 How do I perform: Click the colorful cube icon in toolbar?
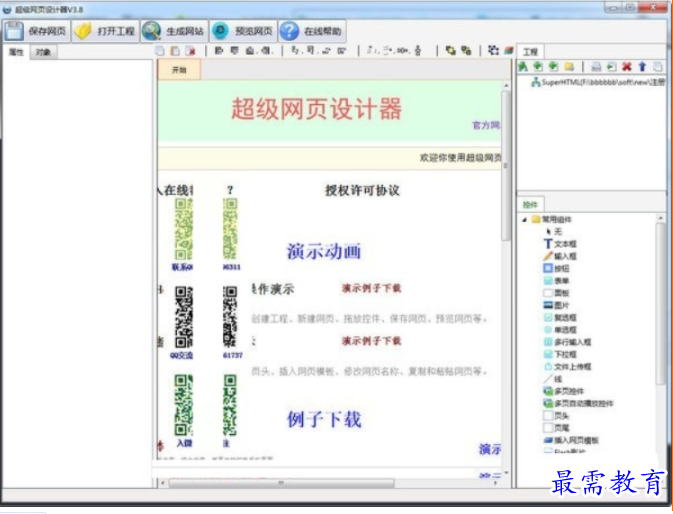[509, 51]
